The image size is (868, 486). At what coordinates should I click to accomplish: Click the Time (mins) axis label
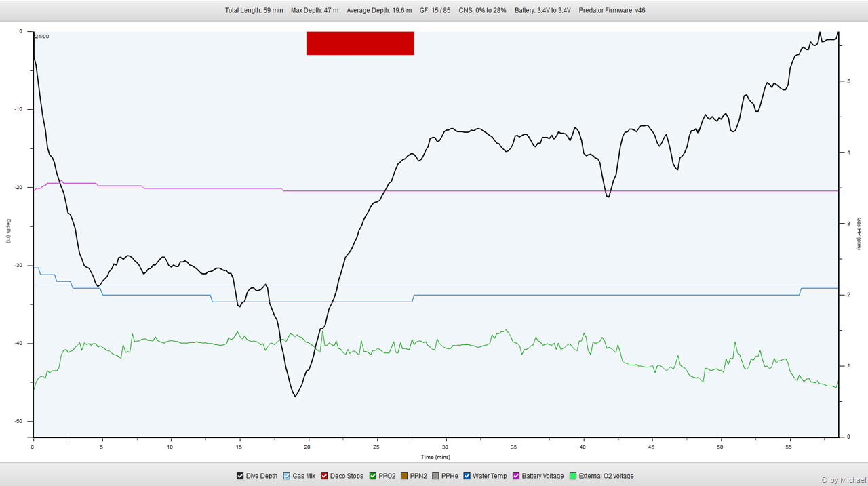[436, 457]
